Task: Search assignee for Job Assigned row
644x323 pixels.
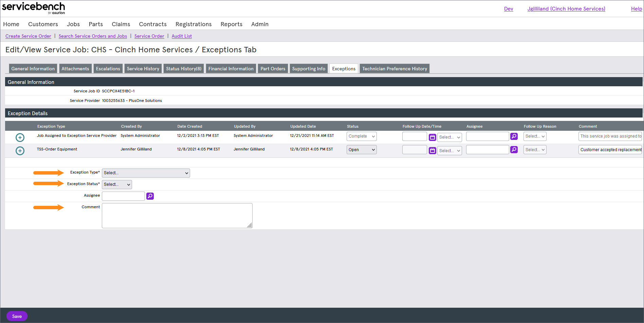Action: (514, 136)
